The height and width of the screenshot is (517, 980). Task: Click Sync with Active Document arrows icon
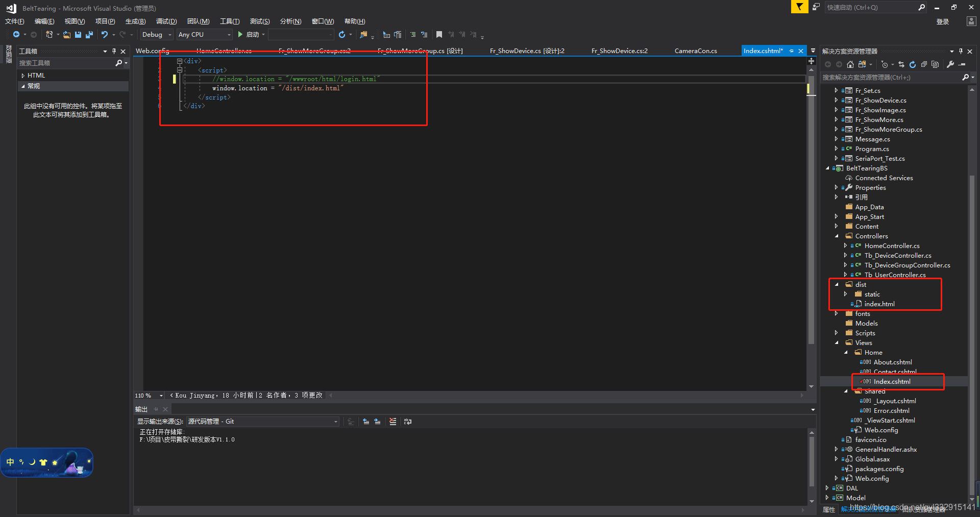pos(901,64)
